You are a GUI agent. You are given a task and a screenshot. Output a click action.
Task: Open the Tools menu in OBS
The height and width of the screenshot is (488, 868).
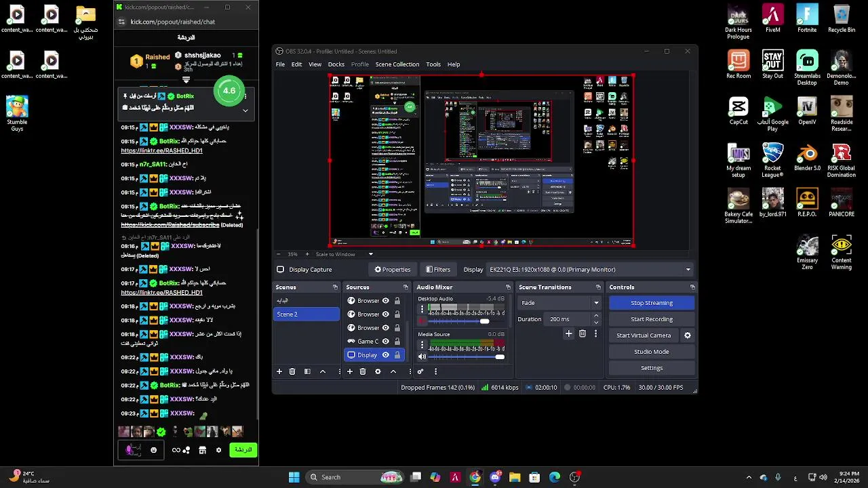[x=433, y=64]
